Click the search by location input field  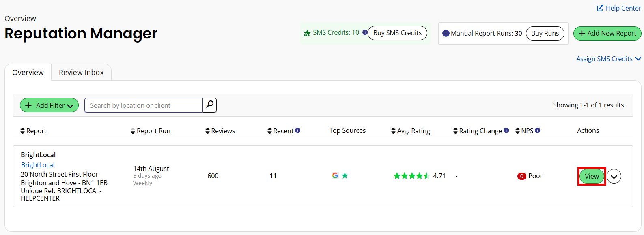point(144,105)
